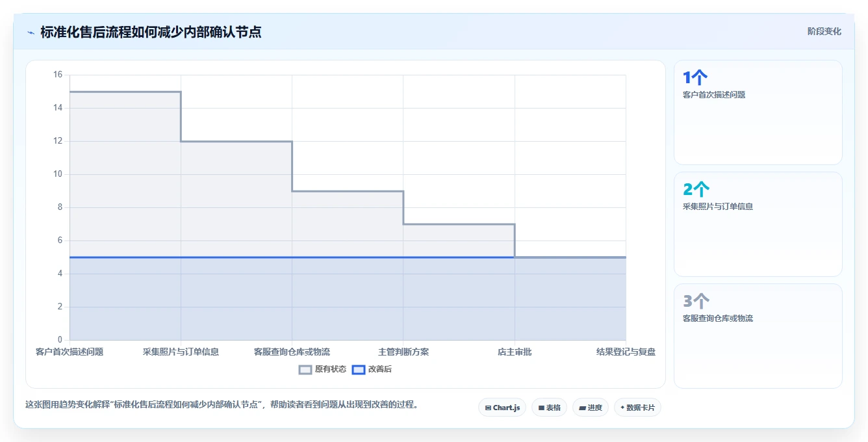This screenshot has height=442, width=868.
Task: Click x-axis label 采集照片与订单信息
Action: (x=181, y=352)
